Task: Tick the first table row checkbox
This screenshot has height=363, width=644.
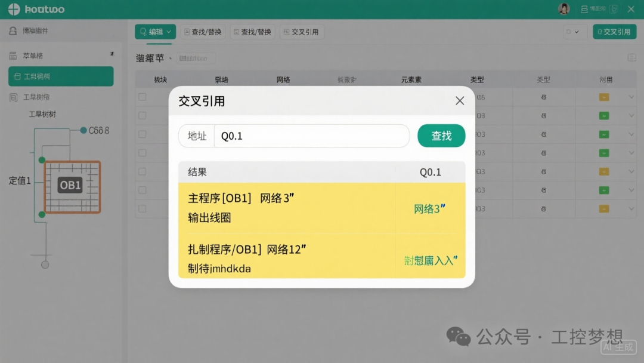Action: [x=143, y=97]
